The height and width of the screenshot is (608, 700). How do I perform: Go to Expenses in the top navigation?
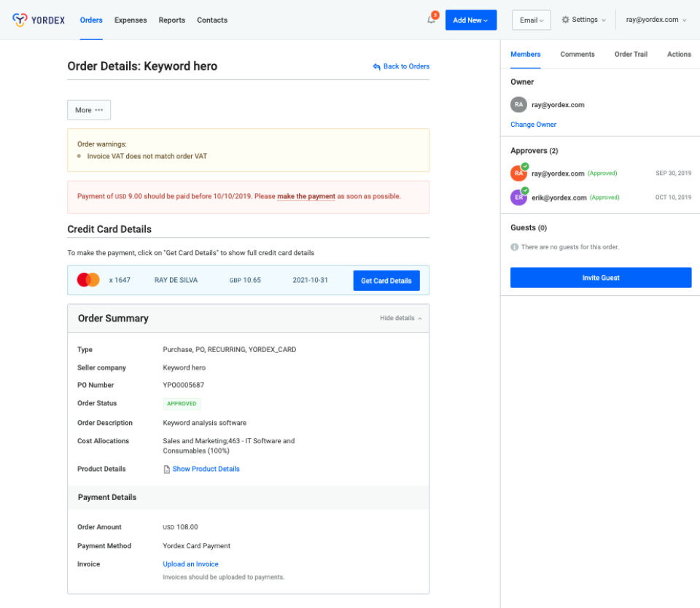[131, 20]
